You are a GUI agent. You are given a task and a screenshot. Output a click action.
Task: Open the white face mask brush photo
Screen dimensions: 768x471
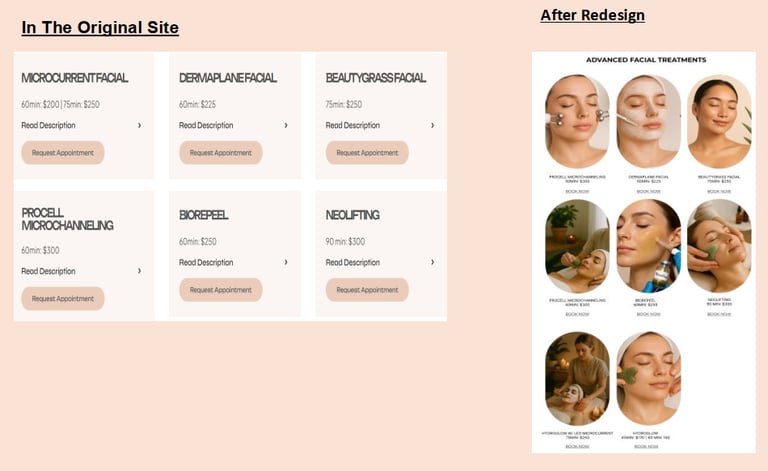tap(648, 121)
